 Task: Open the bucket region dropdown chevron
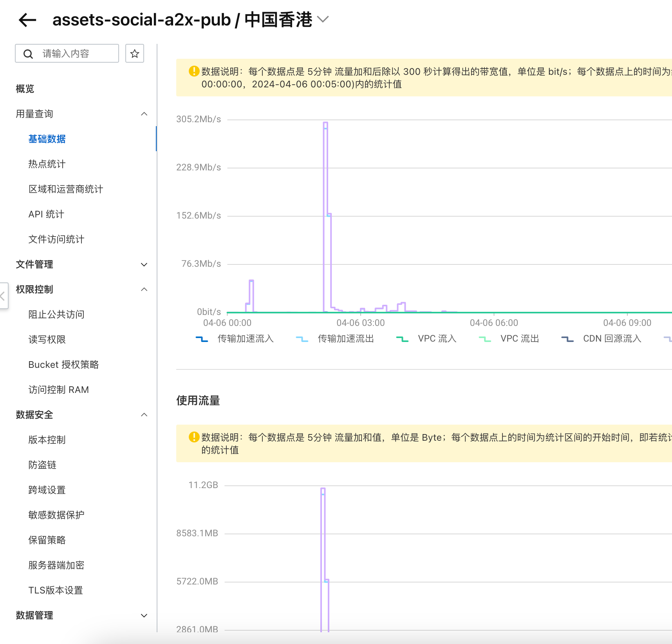pyautogui.click(x=323, y=19)
